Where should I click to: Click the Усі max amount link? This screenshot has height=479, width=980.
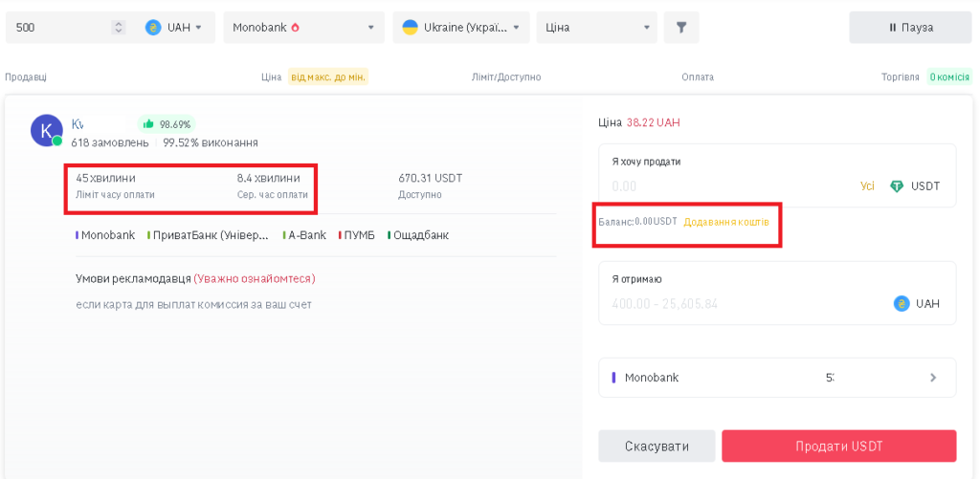(867, 186)
